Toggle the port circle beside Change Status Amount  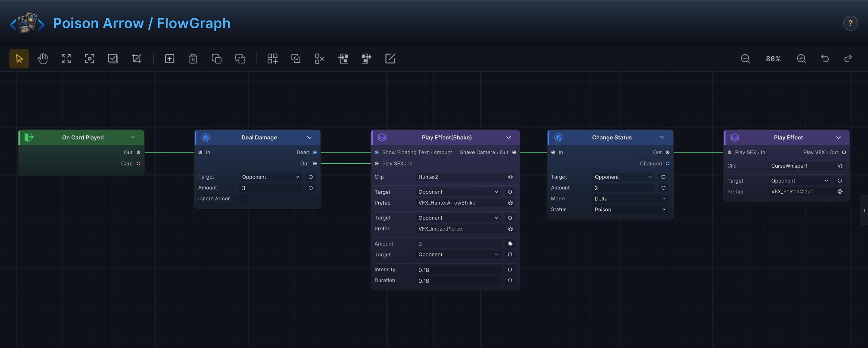[x=663, y=188]
